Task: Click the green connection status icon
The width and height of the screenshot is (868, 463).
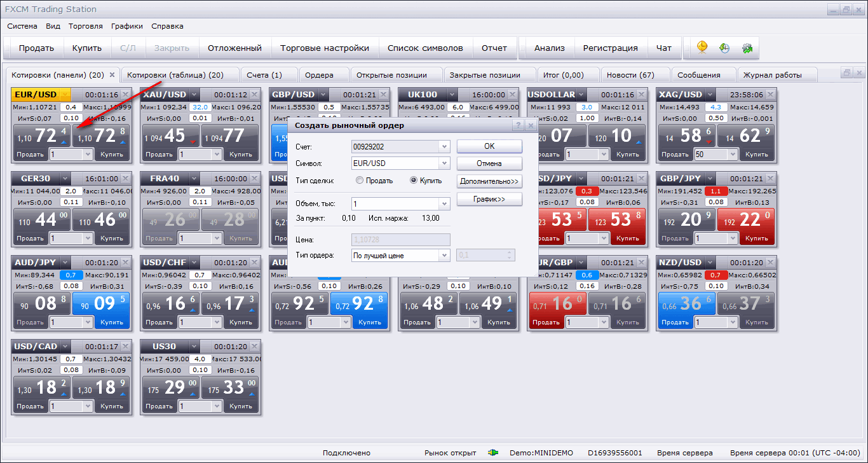Action: pos(493,453)
